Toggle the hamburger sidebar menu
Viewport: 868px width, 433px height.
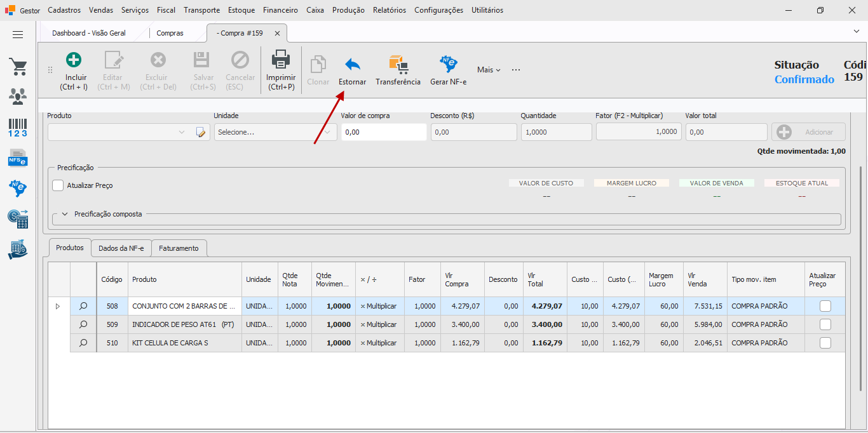[18, 35]
